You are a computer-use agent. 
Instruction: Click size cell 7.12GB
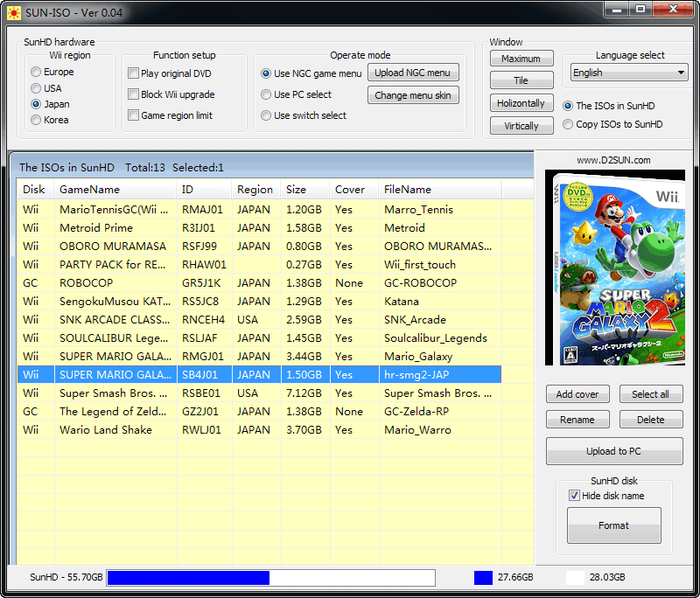[x=304, y=393]
